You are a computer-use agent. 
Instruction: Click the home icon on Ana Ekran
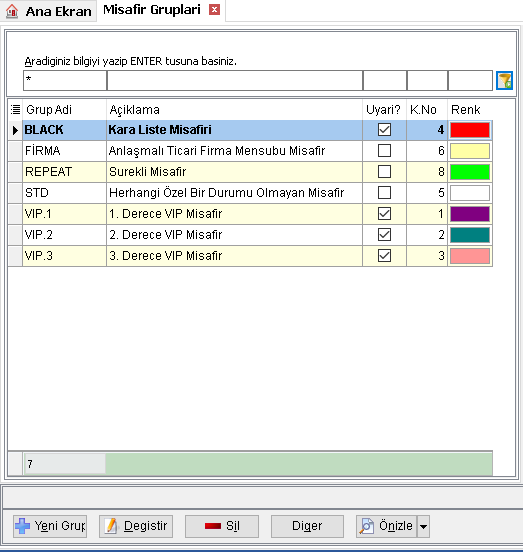click(x=12, y=11)
